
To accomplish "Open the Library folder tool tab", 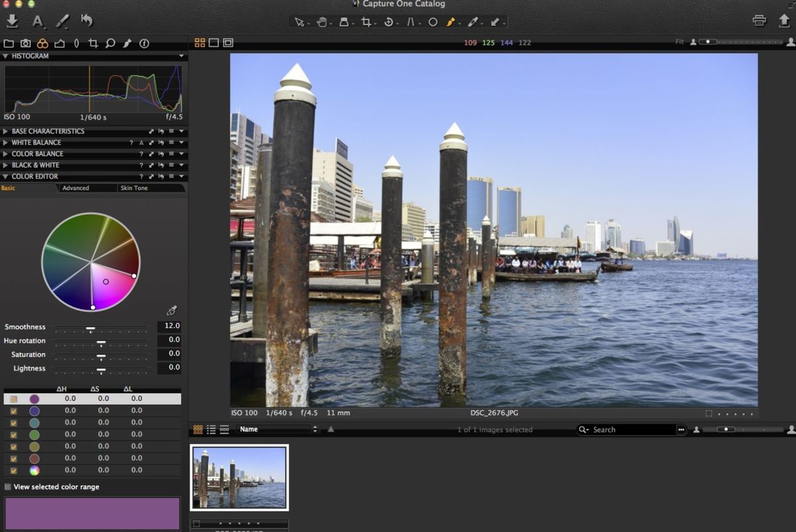I will click(9, 44).
